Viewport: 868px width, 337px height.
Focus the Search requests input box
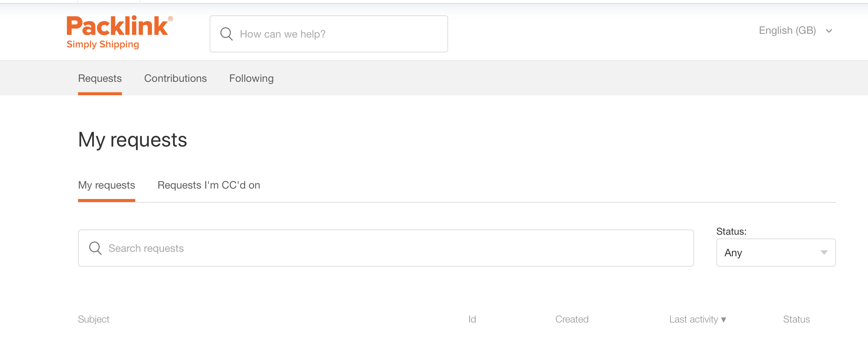point(386,248)
